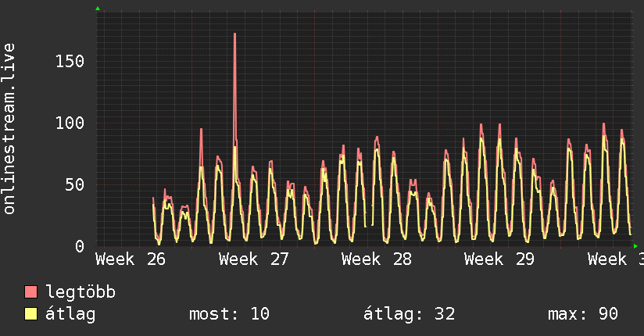Click the 100 y-axis value
This screenshot has height=336, width=644.
pyautogui.click(x=70, y=123)
